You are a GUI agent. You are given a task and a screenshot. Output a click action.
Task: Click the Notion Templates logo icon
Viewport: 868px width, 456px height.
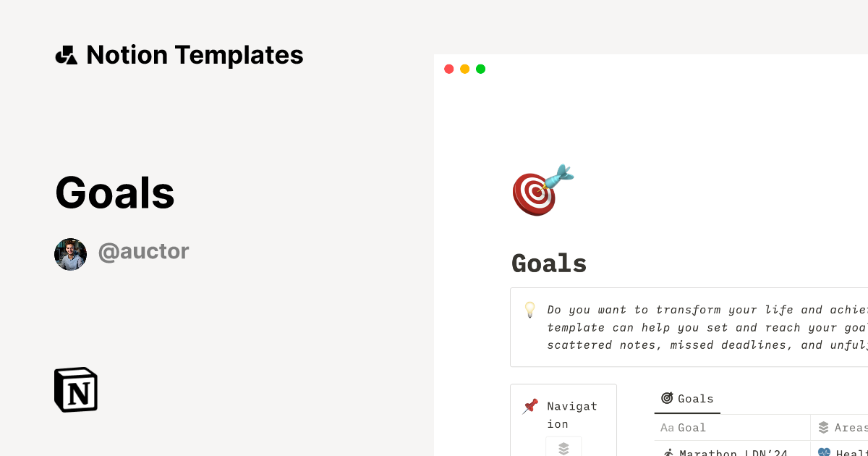pos(67,54)
